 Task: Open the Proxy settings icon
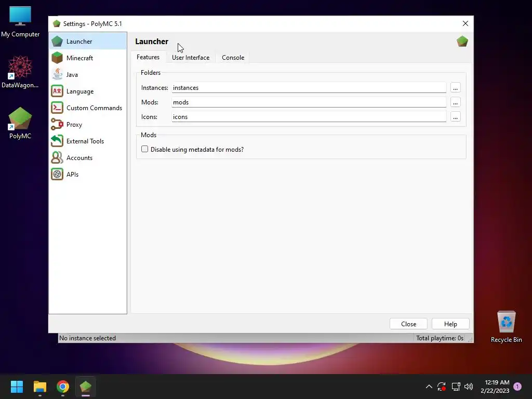pyautogui.click(x=57, y=124)
